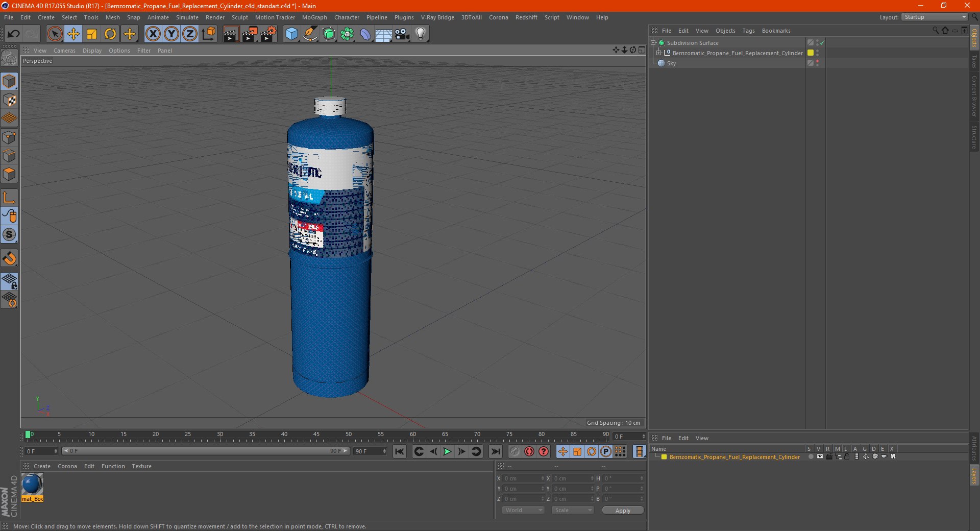
Task: Toggle Sky object visibility dots
Action: (817, 63)
